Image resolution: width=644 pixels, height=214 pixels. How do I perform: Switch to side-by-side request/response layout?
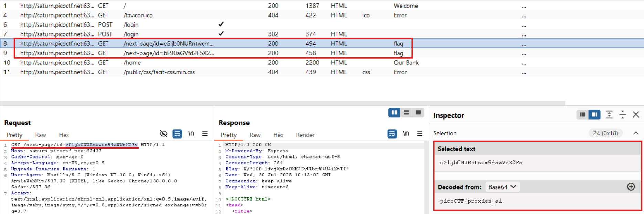pos(394,113)
